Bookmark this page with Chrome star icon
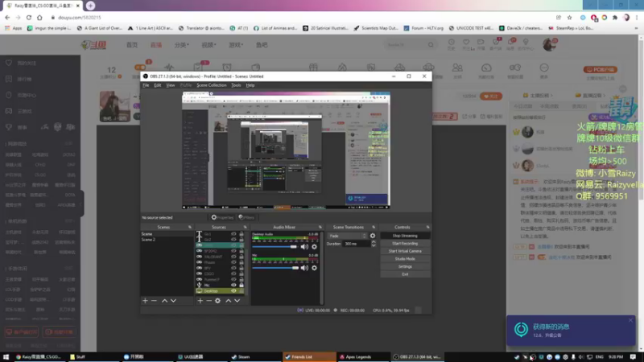Viewport: 644px width, 362px height. coord(569,18)
